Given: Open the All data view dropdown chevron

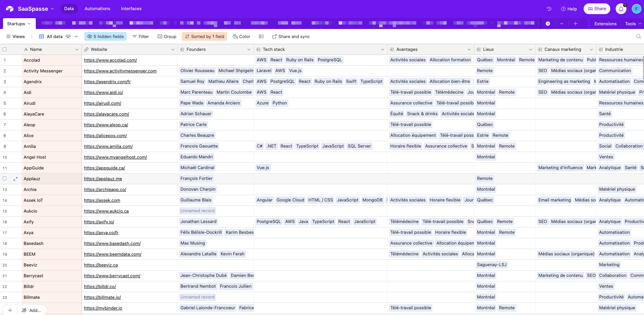Looking at the screenshot, I should point(76,36).
